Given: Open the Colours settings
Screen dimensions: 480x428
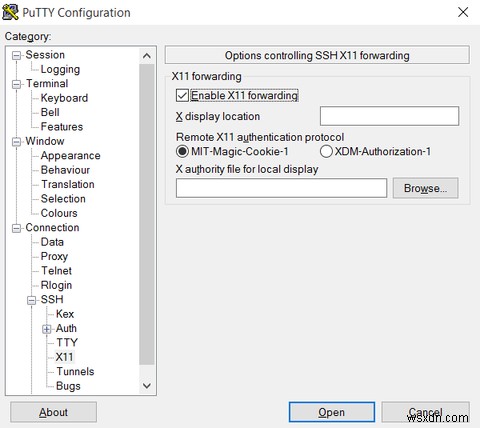Looking at the screenshot, I should [x=59, y=213].
